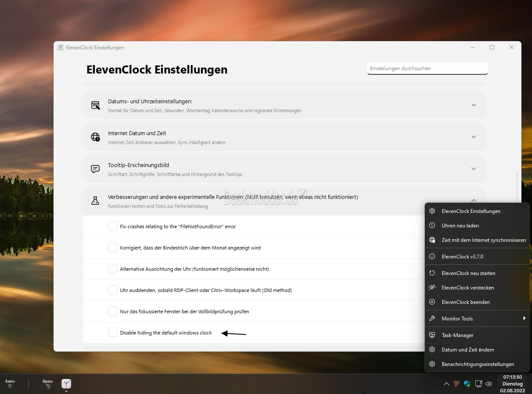Click the Samu taskbar item
This screenshot has width=532, height=394.
[10, 384]
